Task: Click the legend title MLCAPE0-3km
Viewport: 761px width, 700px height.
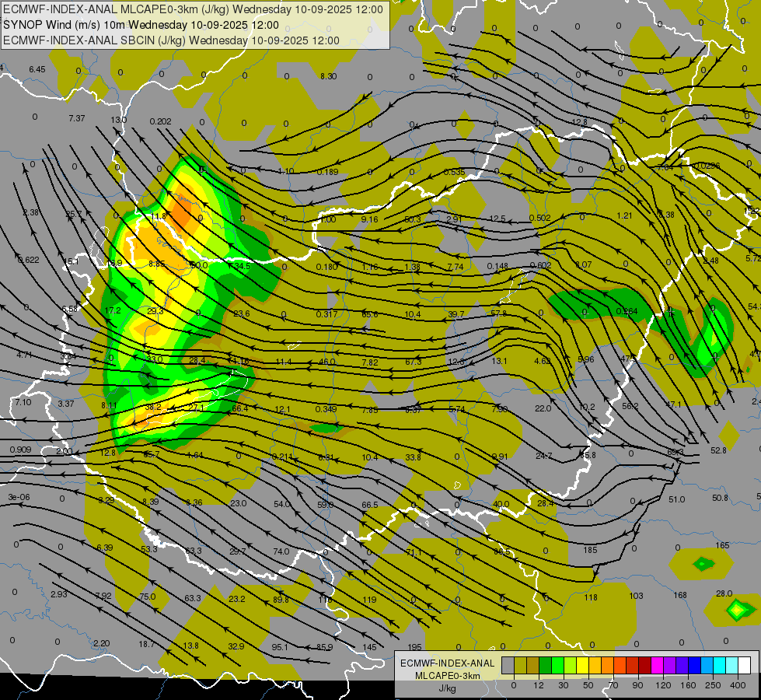Action: 448,676
